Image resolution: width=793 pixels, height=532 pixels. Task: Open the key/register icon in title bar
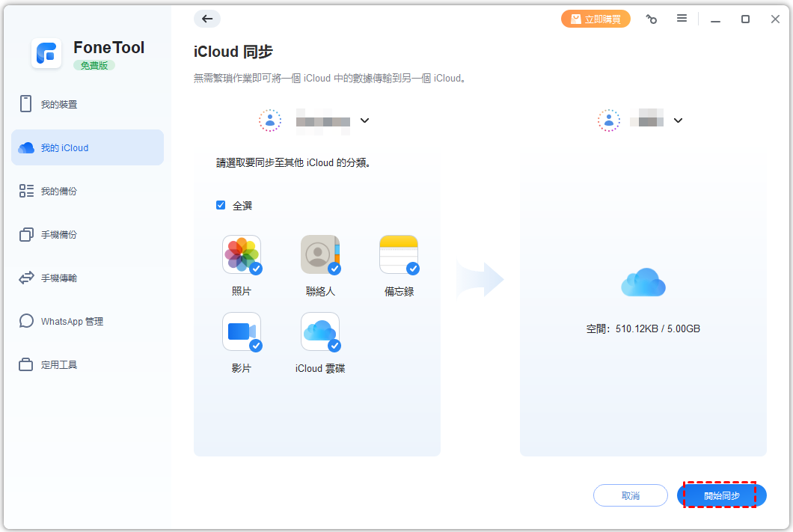pos(652,19)
